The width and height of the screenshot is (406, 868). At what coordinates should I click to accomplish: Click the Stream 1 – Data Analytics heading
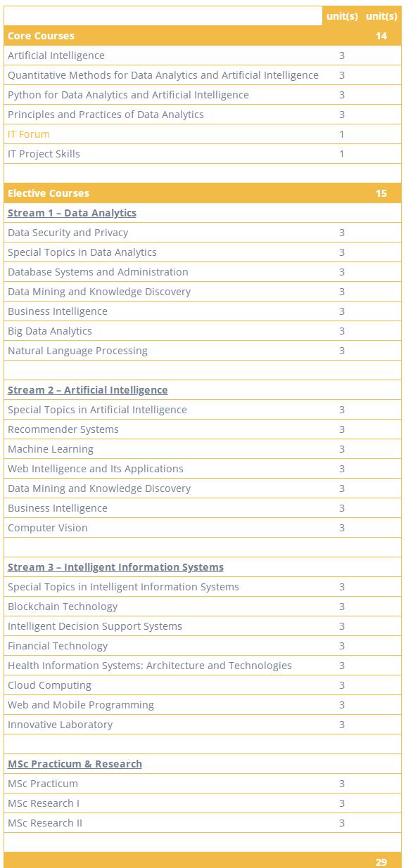72,213
